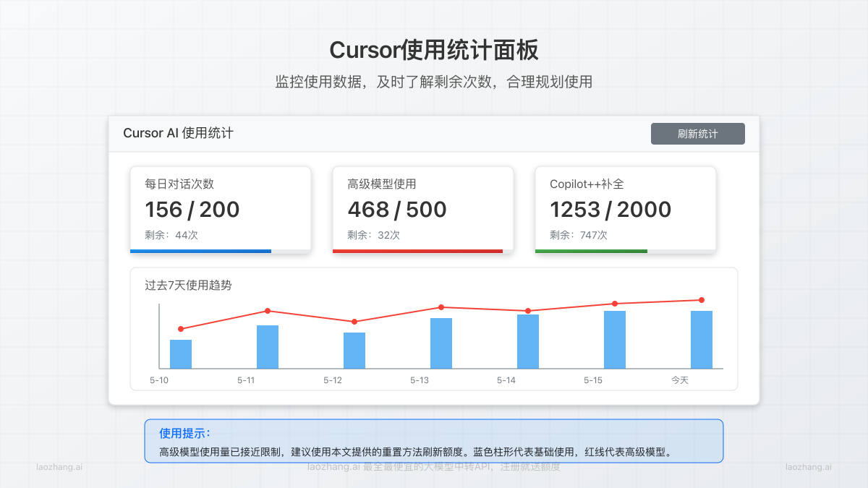The height and width of the screenshot is (488, 868).
Task: Select the 高级模型使用 card label
Action: pos(382,184)
